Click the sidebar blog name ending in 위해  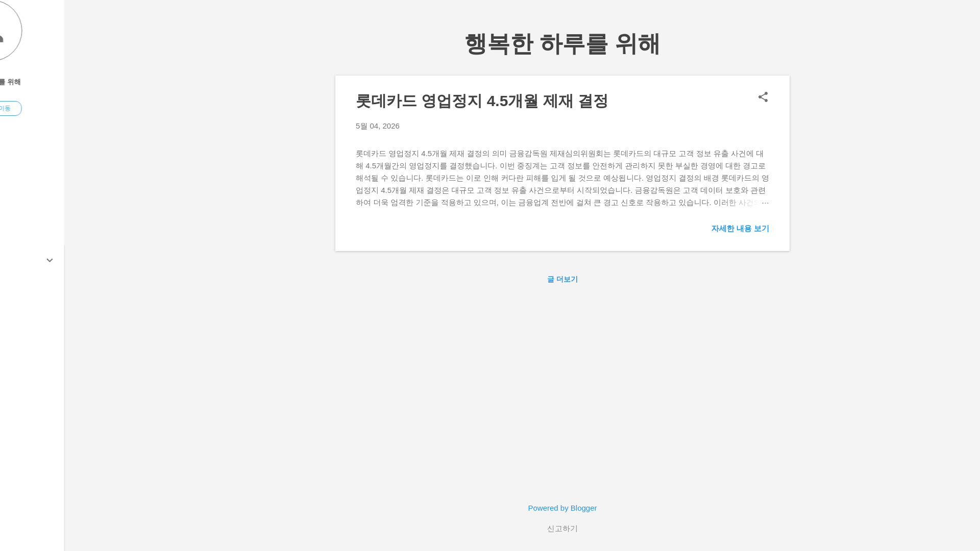(10, 82)
